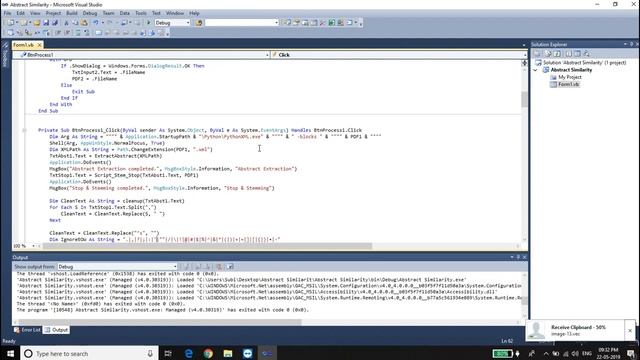Click the Open File folder icon

37,23
